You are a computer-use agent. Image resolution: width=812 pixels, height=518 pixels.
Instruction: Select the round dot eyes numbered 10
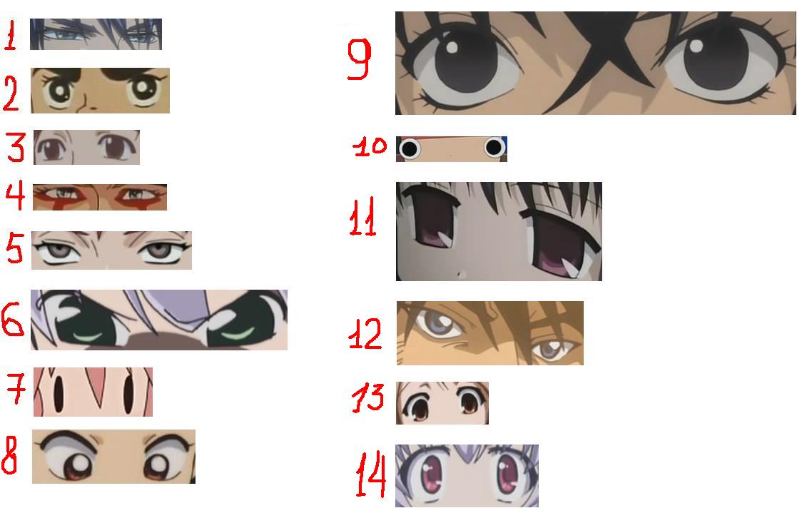[452, 148]
